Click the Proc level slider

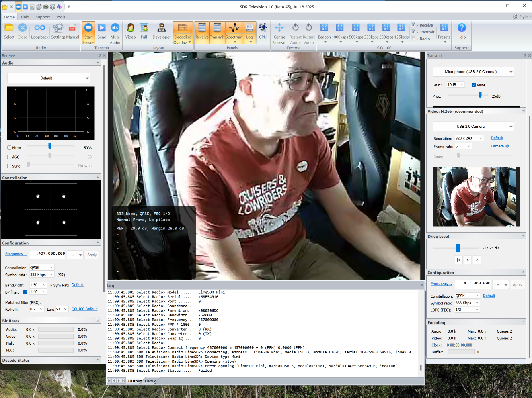click(468, 95)
